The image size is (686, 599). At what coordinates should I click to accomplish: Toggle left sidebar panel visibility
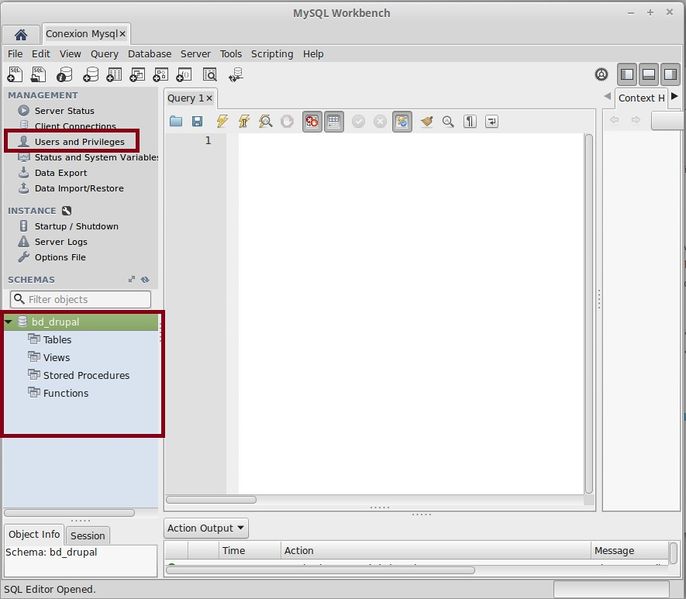627,74
